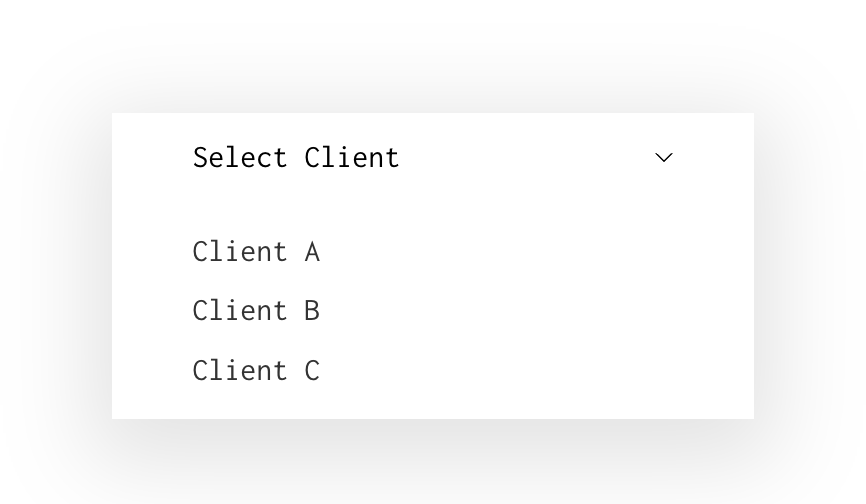Set the client to Client C
The width and height of the screenshot is (866, 504).
pyautogui.click(x=256, y=371)
